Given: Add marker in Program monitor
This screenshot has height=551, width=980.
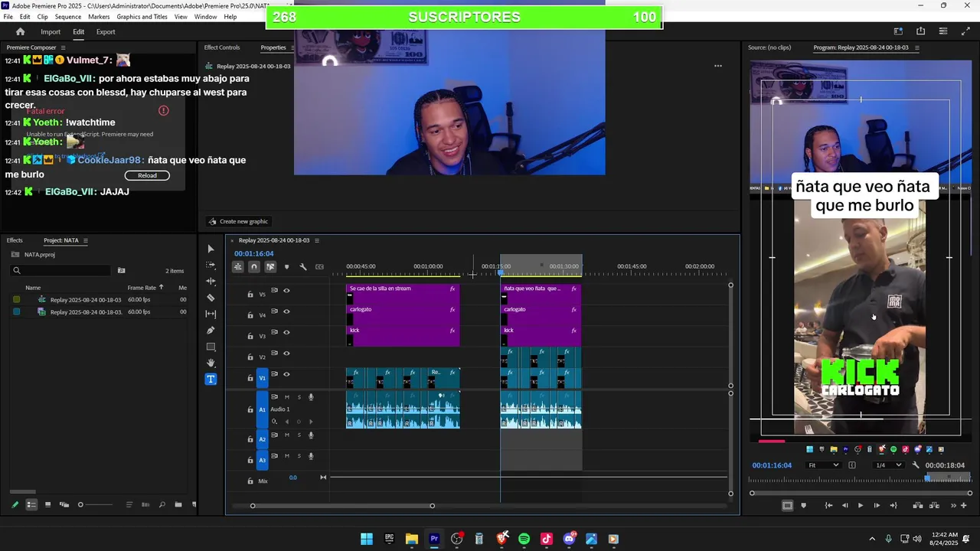Looking at the screenshot, I should [x=803, y=505].
